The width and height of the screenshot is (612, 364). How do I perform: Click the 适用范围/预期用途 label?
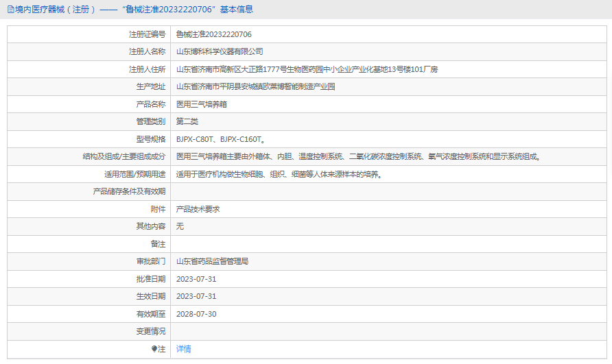click(x=134, y=174)
